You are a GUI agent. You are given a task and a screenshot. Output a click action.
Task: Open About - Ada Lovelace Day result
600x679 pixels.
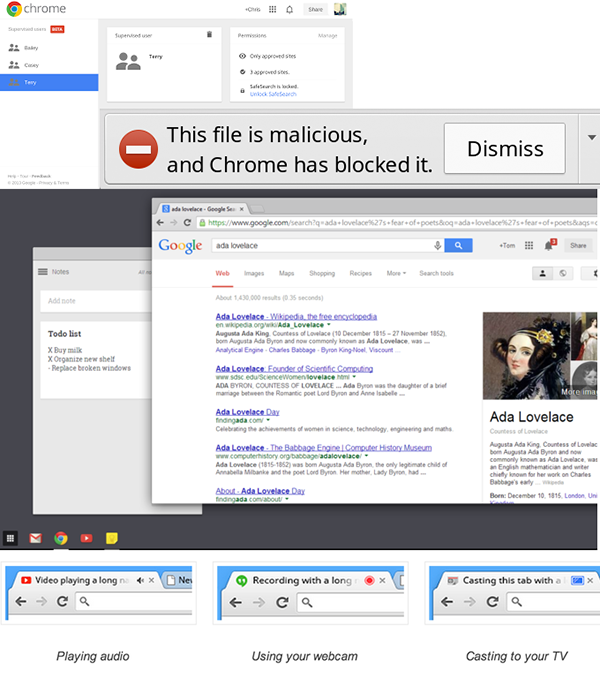pos(260,491)
